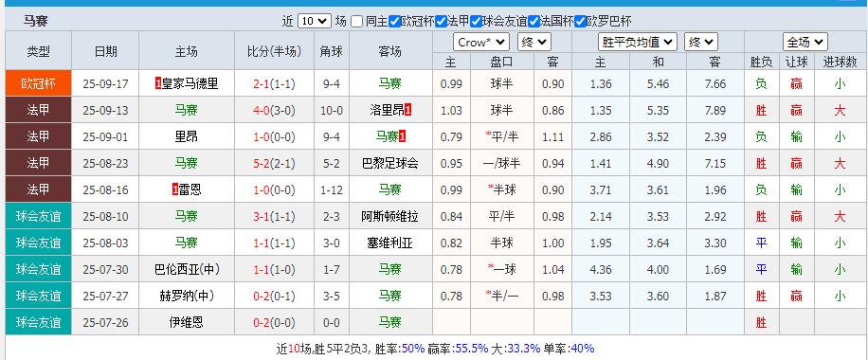
Task: Click the *一球 handicap cell
Action: point(501,269)
